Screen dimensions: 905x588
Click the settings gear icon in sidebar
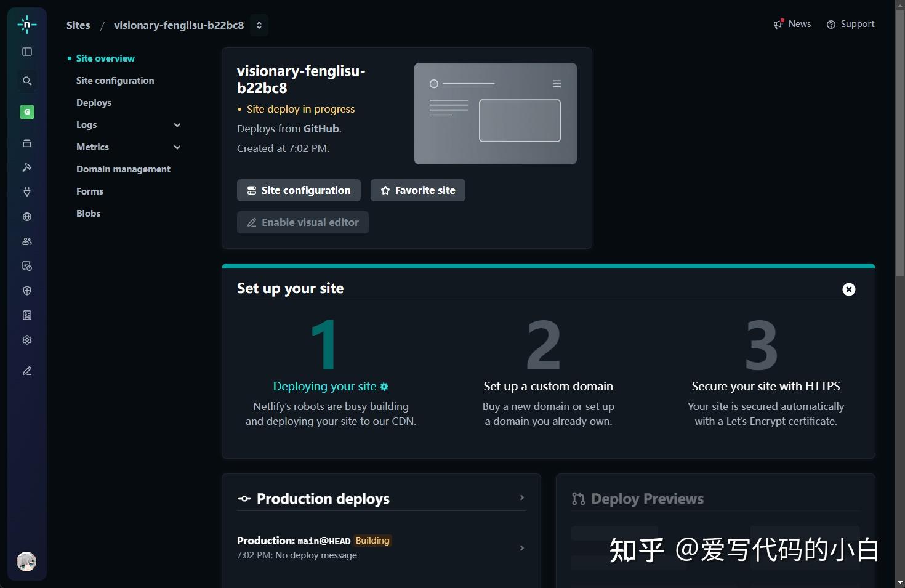click(26, 339)
